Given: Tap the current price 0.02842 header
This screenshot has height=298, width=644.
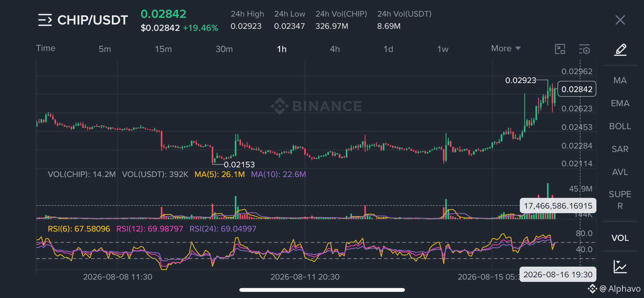Looking at the screenshot, I should point(164,14).
